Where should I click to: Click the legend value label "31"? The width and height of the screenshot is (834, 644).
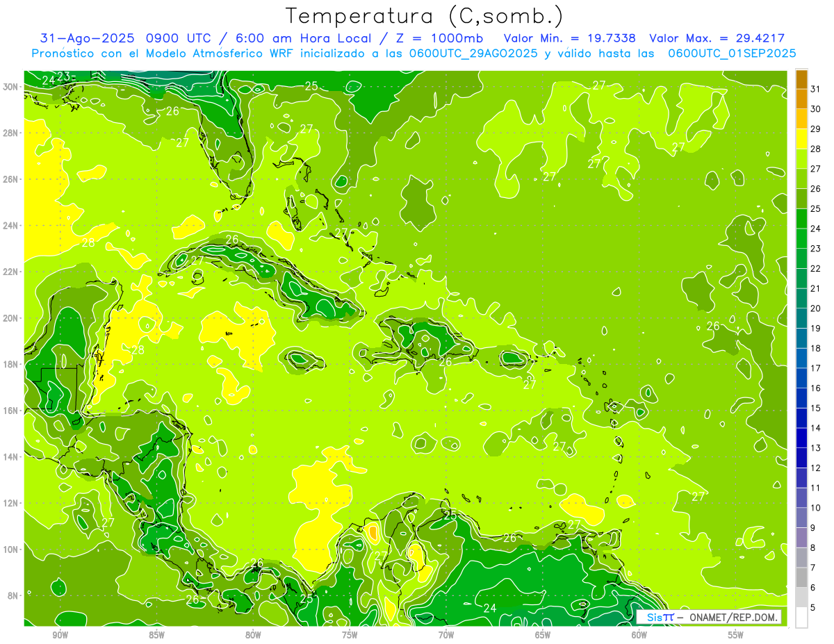tap(816, 89)
